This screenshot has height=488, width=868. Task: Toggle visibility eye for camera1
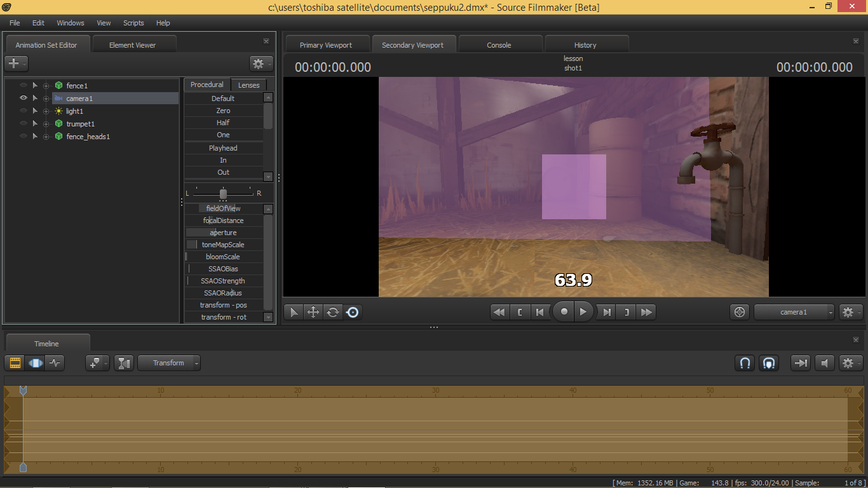(24, 98)
